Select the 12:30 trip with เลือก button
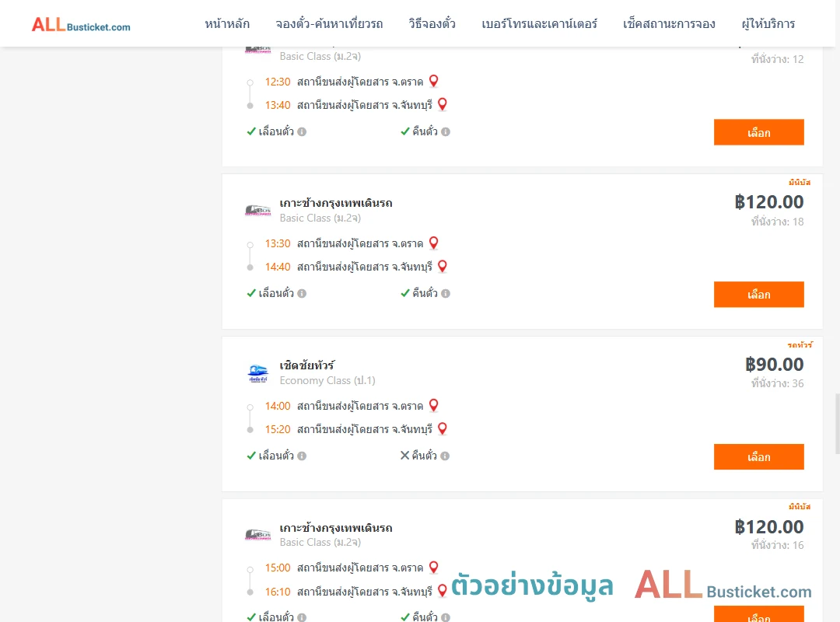This screenshot has width=840, height=622. click(x=758, y=132)
